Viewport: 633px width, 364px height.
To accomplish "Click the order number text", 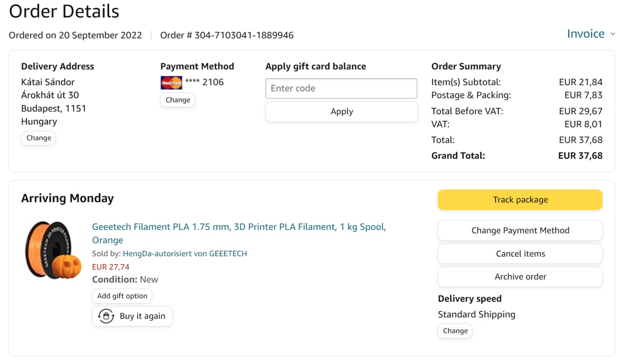I will click(x=226, y=35).
